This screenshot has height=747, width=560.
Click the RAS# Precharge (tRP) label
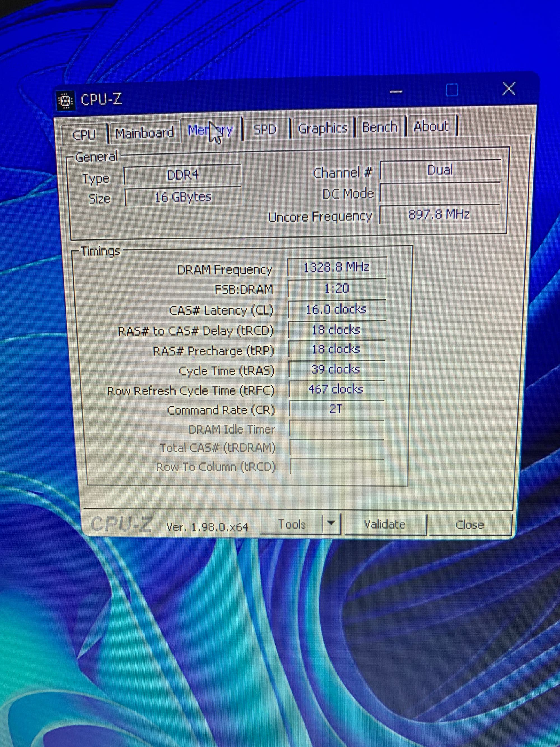(213, 351)
